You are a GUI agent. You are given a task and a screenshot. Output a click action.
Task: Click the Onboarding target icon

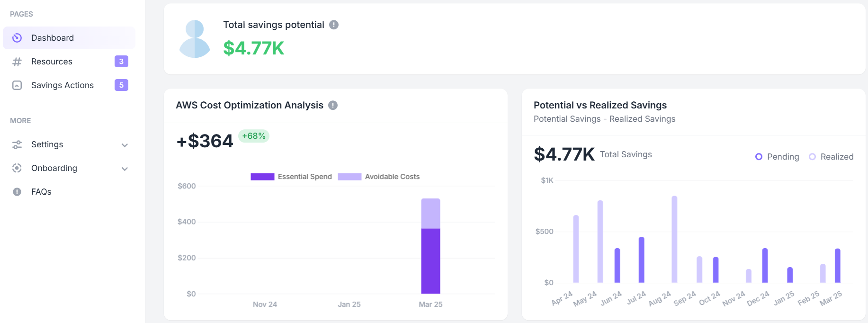[17, 168]
